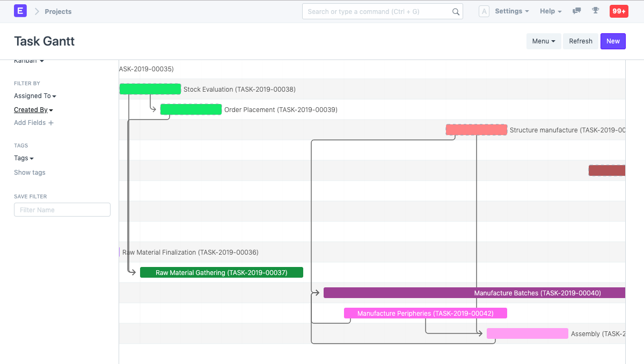
Task: Click the Filter Name input field
Action: click(62, 210)
